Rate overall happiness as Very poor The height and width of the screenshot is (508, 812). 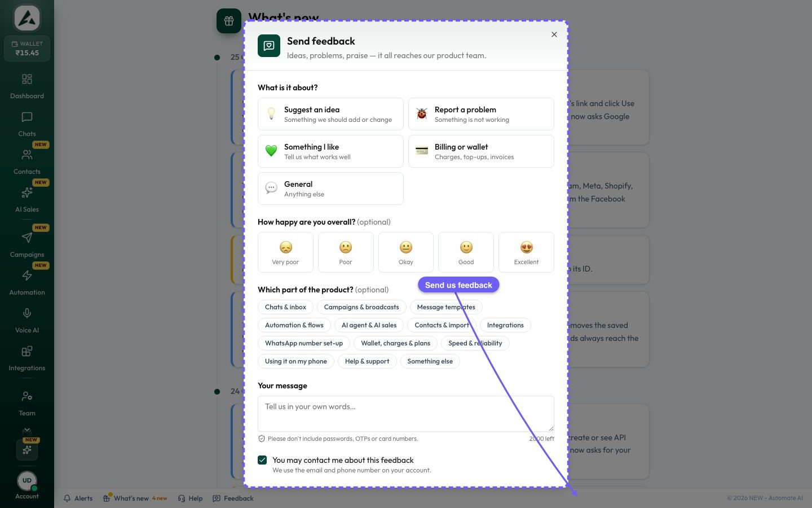(x=285, y=252)
